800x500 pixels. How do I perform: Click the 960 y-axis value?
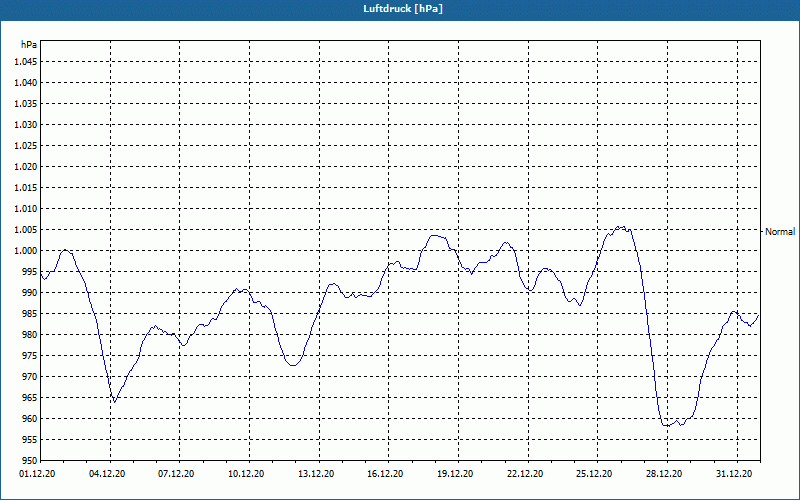pyautogui.click(x=30, y=418)
